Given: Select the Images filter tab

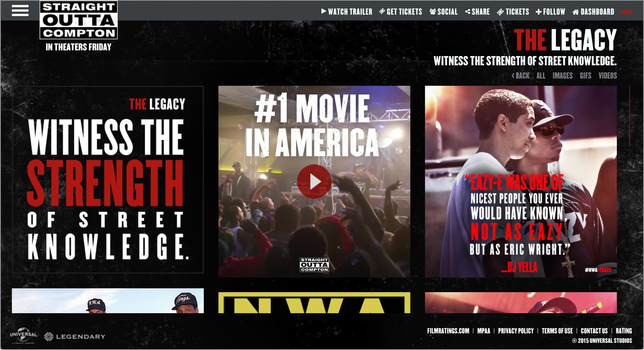Looking at the screenshot, I should tap(563, 76).
